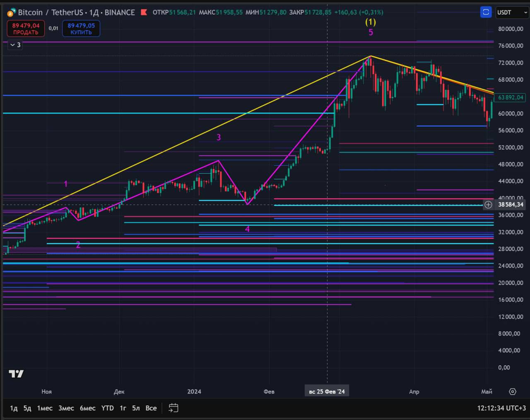Click the Bitcoin coin logo icon

tap(12, 13)
